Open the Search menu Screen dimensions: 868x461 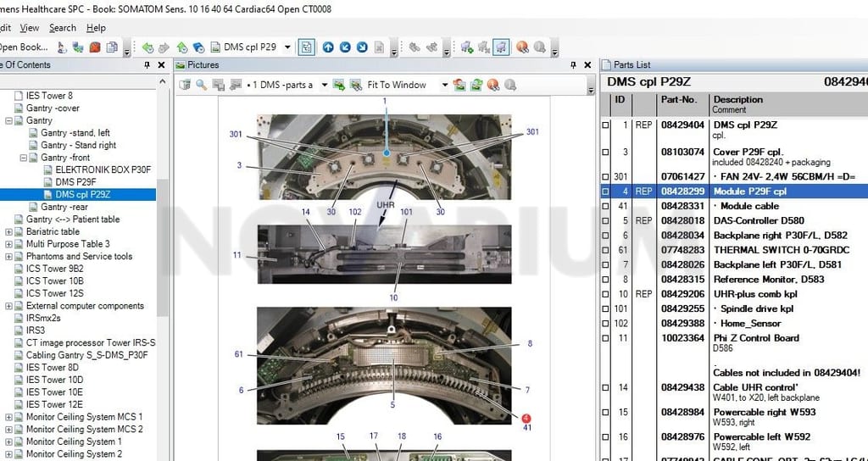pyautogui.click(x=63, y=28)
